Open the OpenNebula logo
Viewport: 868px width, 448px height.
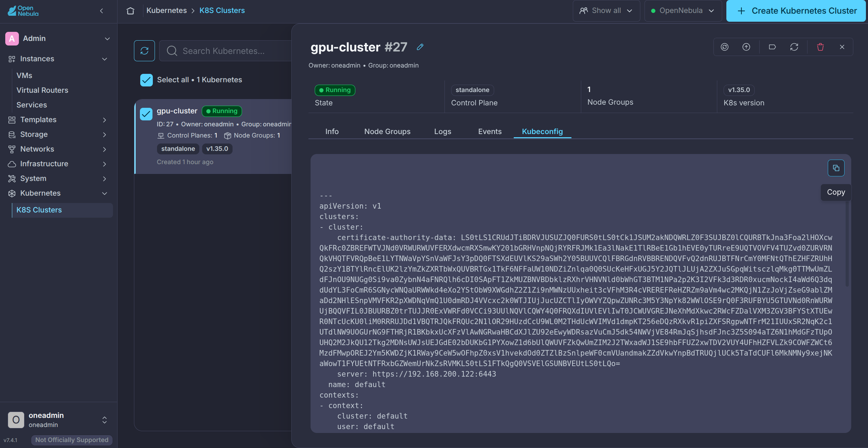(x=23, y=11)
